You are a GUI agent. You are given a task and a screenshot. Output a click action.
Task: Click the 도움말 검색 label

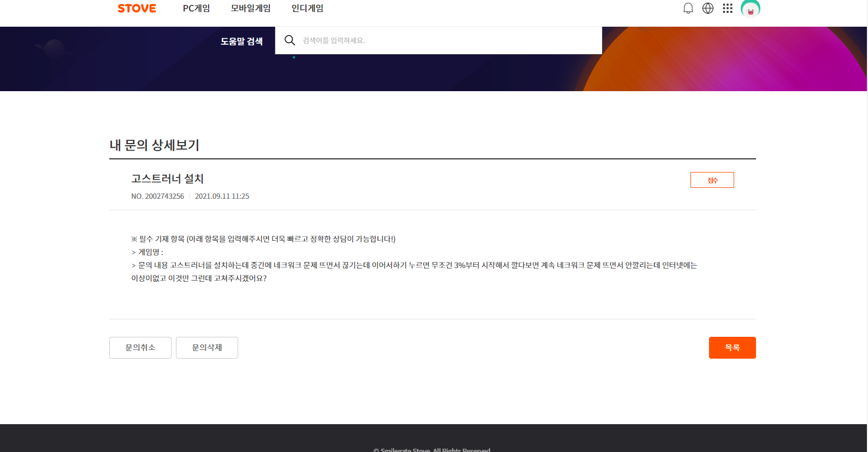(x=241, y=41)
